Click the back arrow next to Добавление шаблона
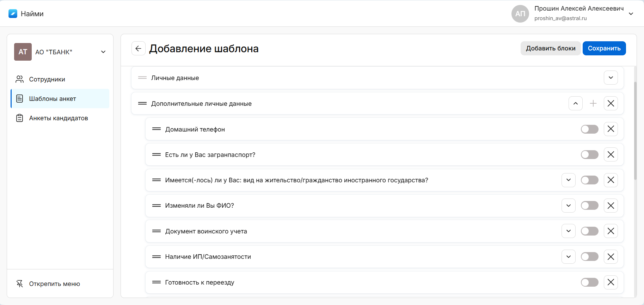The image size is (644, 305). [138, 48]
